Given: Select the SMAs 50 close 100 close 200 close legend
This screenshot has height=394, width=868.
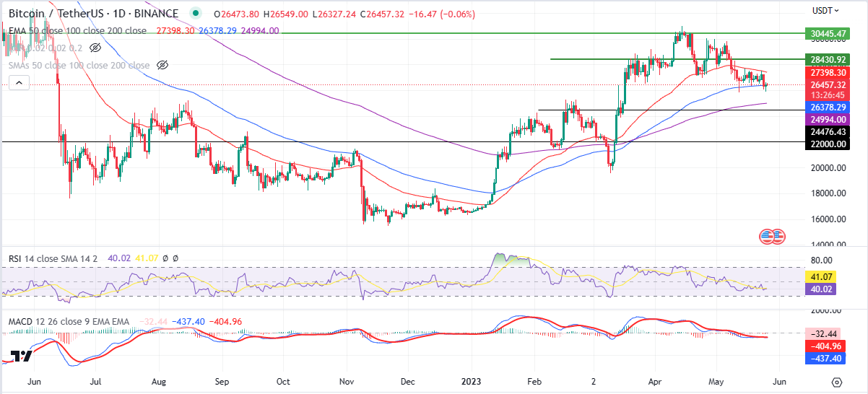Looking at the screenshot, I should point(79,65).
